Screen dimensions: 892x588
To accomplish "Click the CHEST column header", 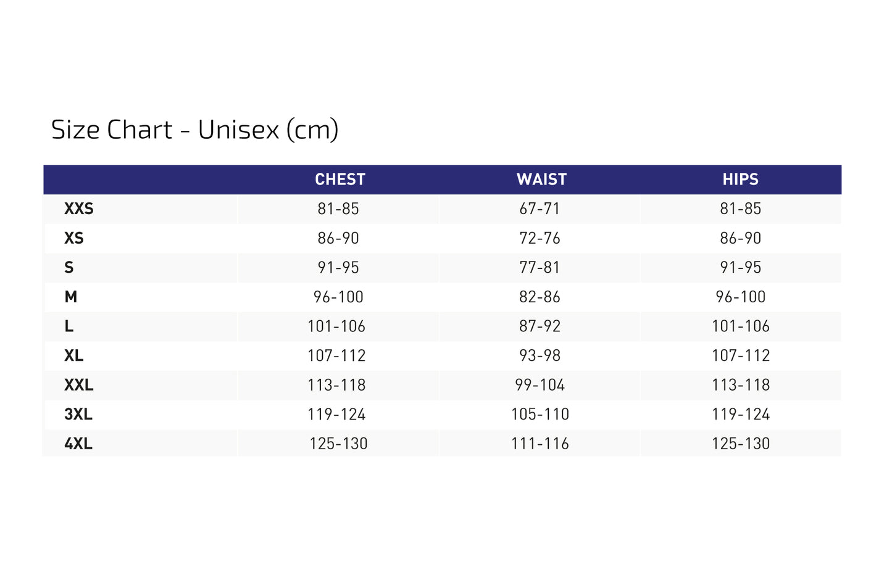I will coord(340,180).
